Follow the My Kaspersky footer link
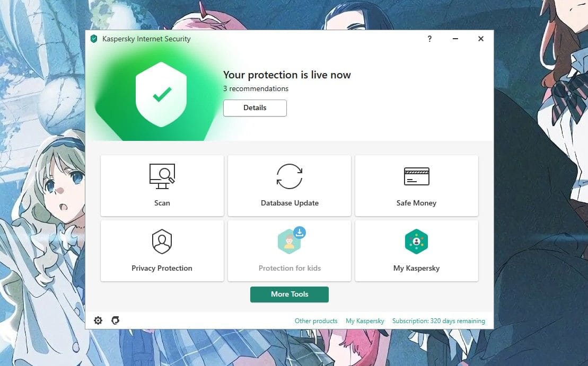 (x=365, y=321)
